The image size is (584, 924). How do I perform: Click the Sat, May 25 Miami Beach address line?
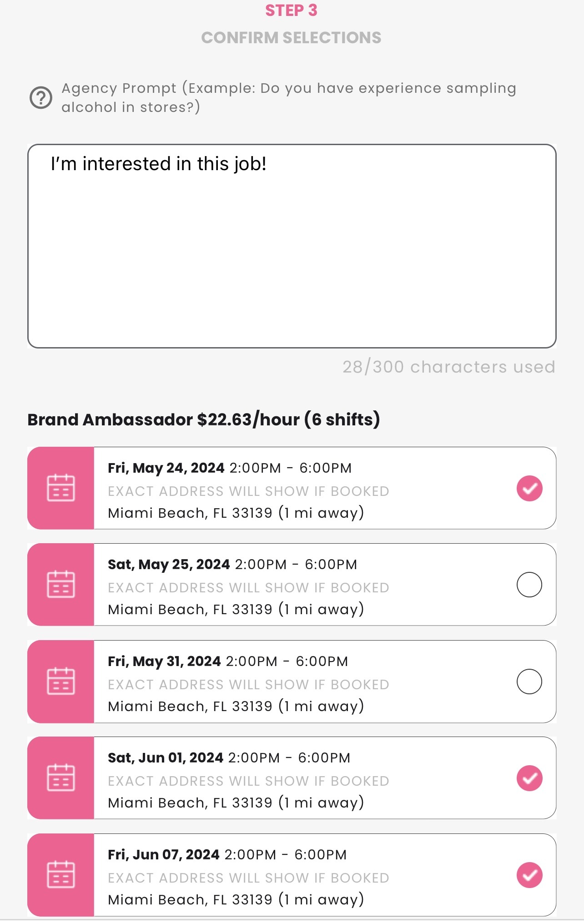236,609
